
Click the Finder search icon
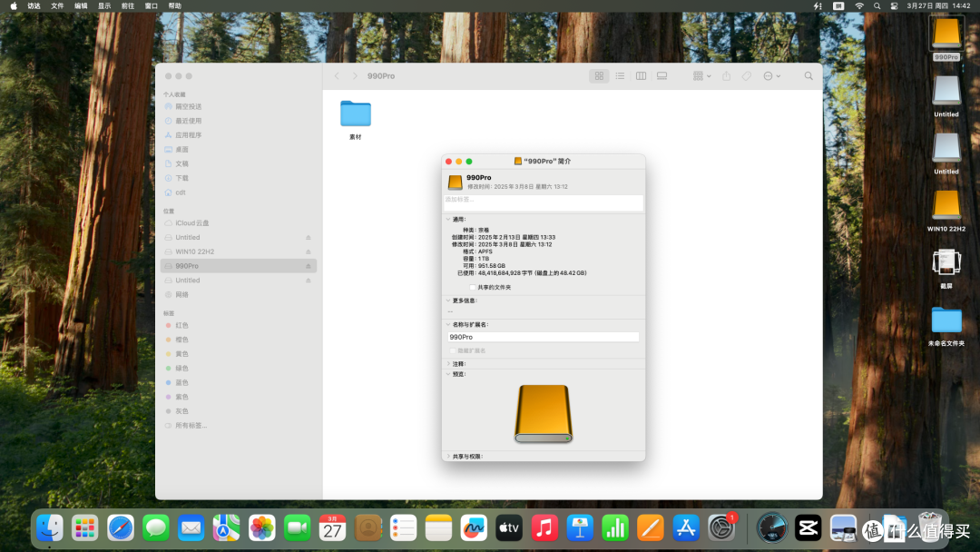[x=808, y=75]
